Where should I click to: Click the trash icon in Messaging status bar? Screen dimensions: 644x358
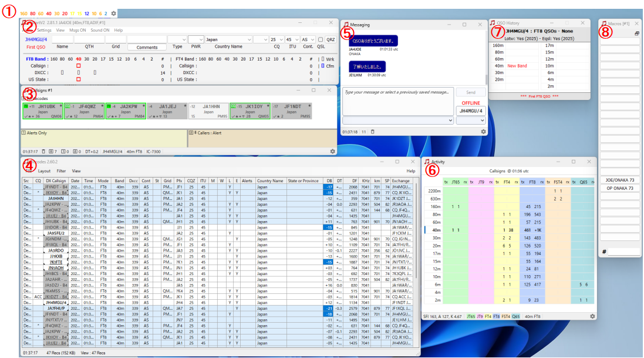pos(372,132)
